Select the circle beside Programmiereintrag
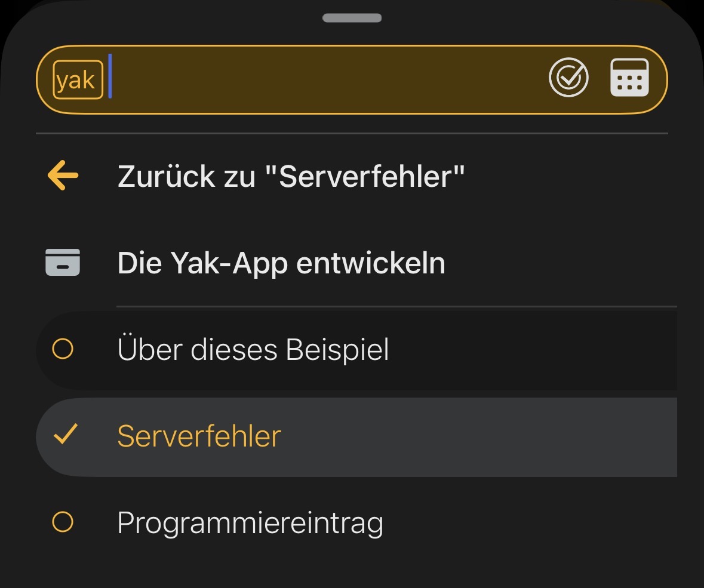The image size is (704, 588). point(63,522)
